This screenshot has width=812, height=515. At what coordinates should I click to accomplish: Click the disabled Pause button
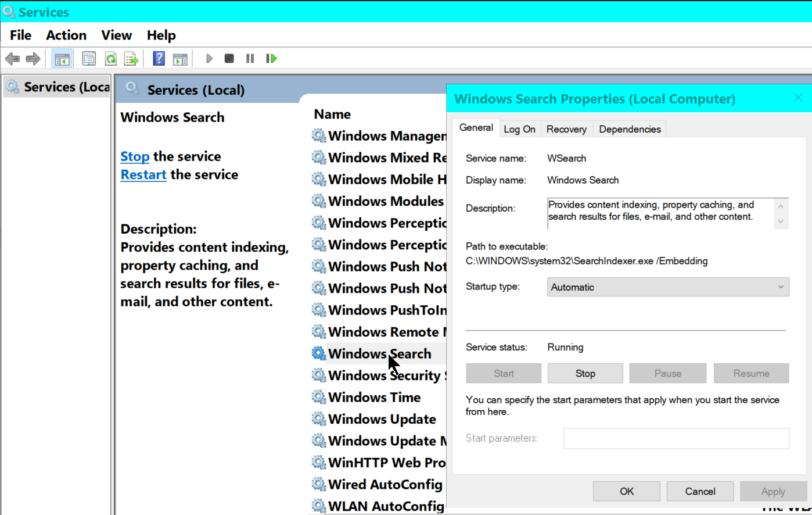point(668,374)
